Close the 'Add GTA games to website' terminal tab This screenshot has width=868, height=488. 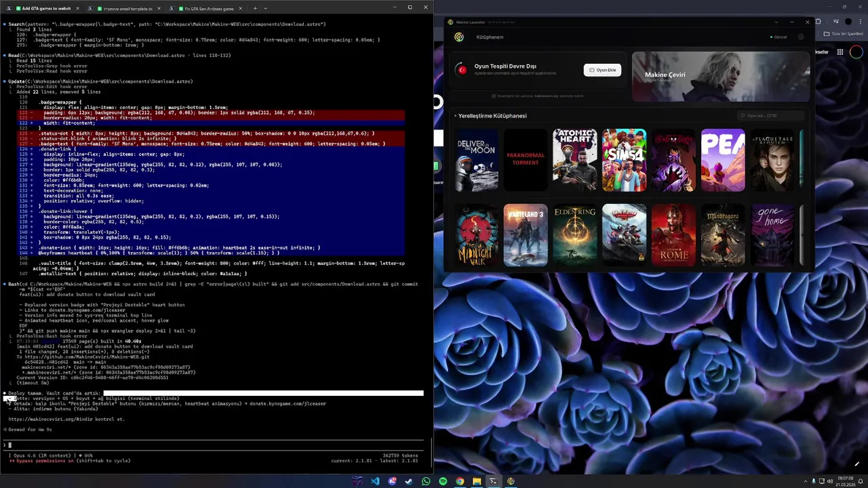pyautogui.click(x=77, y=9)
